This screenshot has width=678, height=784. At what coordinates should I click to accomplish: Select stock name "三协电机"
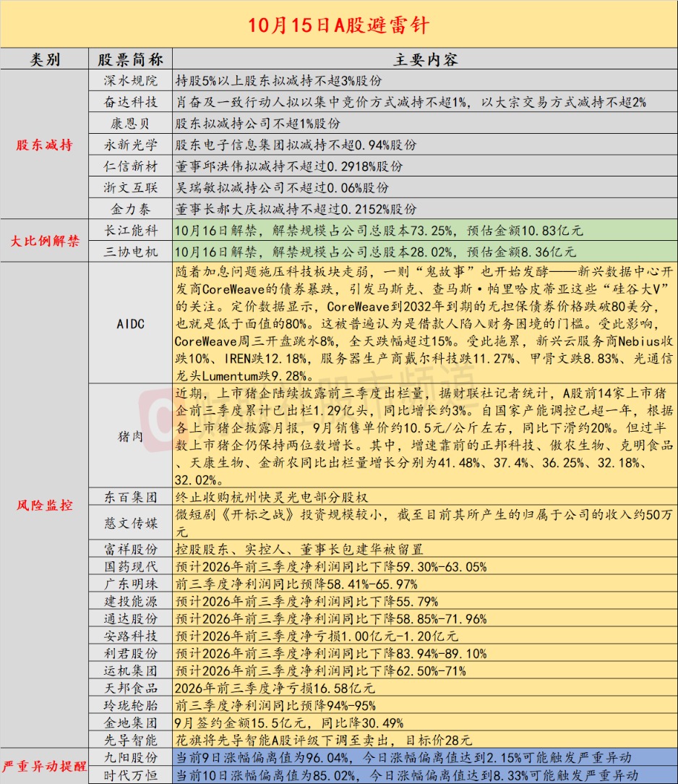pyautogui.click(x=130, y=252)
